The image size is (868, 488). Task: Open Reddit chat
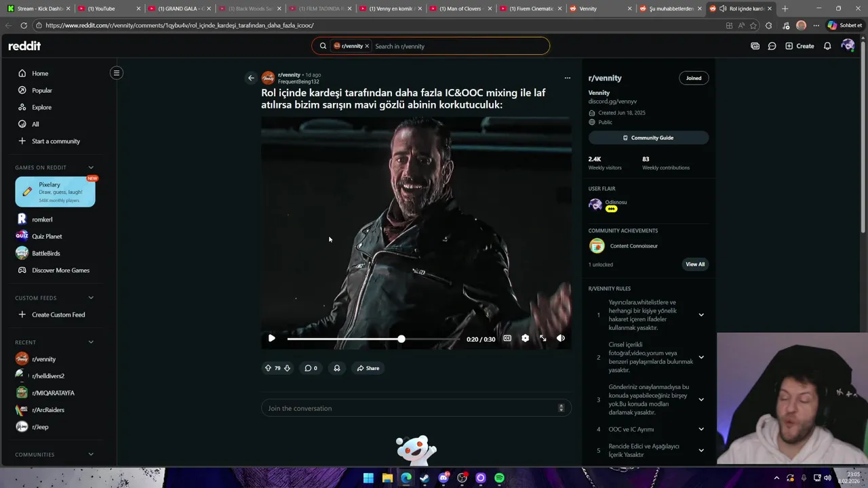(x=772, y=46)
